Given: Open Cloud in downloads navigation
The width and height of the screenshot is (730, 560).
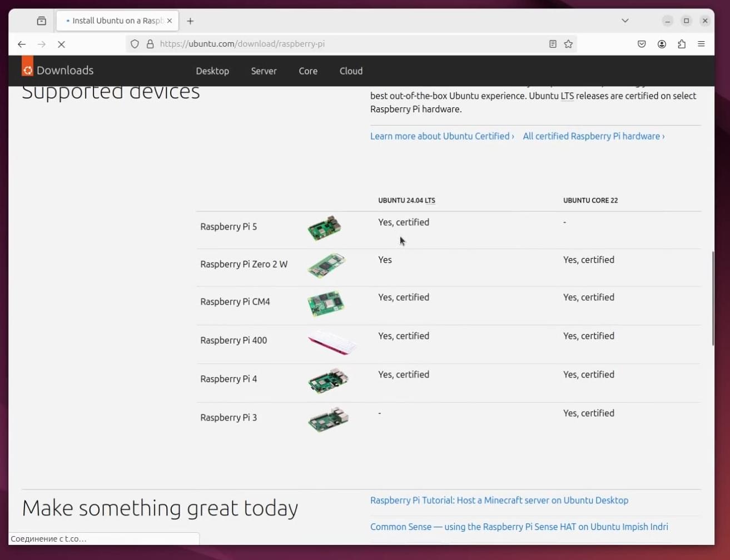Looking at the screenshot, I should coord(351,71).
